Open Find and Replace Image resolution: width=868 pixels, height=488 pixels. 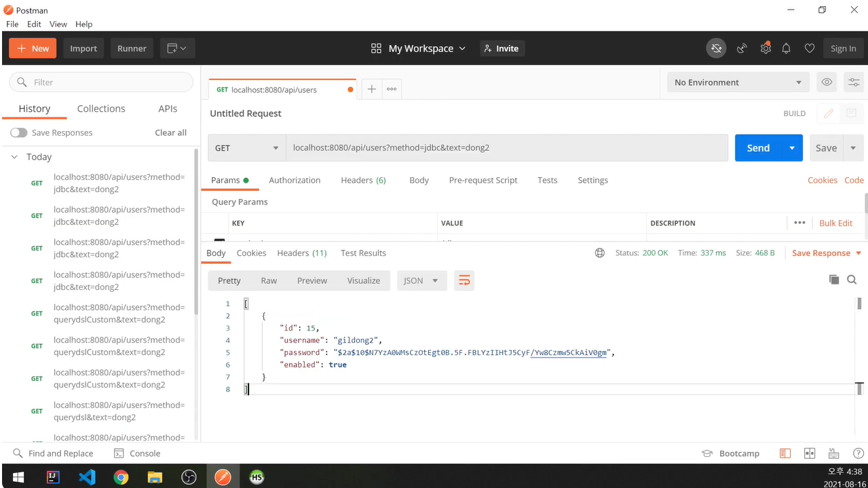coord(53,453)
